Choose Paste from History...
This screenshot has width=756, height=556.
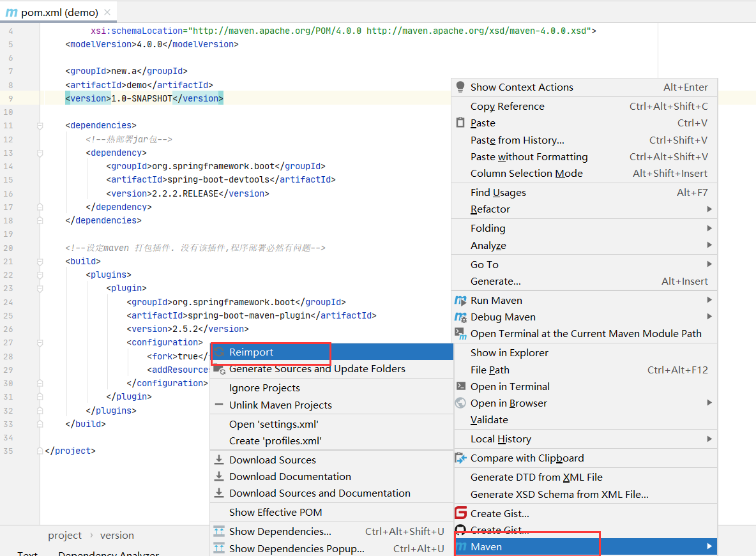(x=584, y=140)
